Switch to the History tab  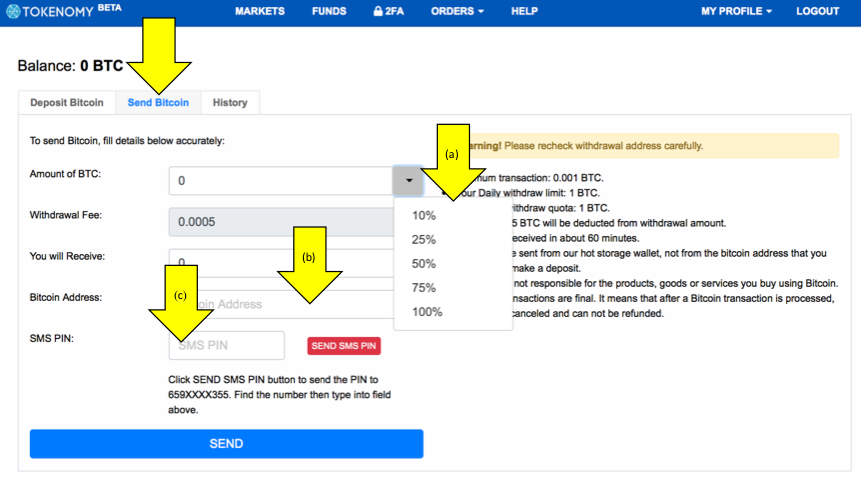coord(230,103)
